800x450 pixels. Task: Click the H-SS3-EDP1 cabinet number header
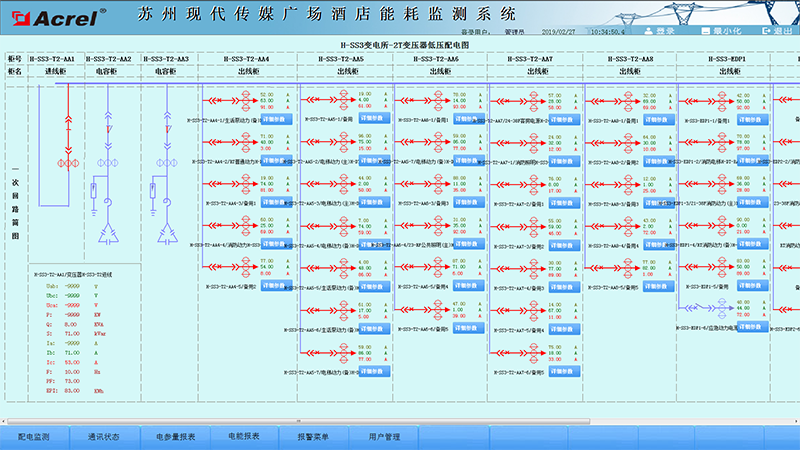(727, 59)
